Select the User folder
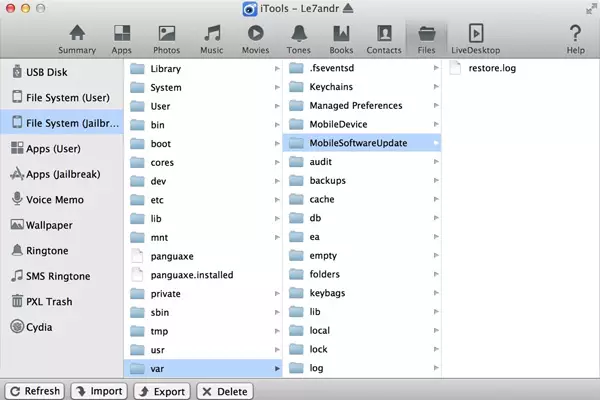 [x=203, y=106]
